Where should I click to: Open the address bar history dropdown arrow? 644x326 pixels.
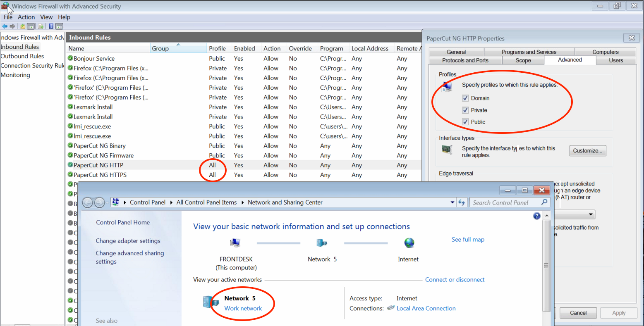[452, 202]
